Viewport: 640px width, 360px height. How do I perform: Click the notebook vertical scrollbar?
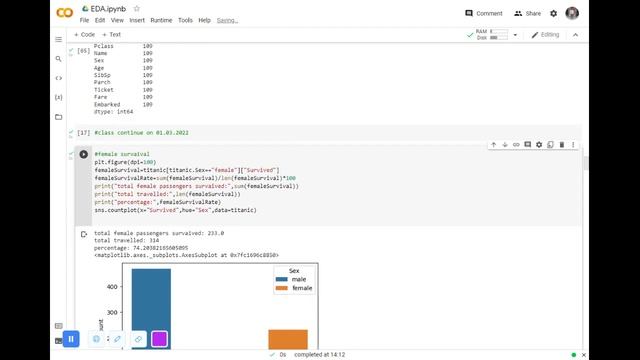point(586,163)
